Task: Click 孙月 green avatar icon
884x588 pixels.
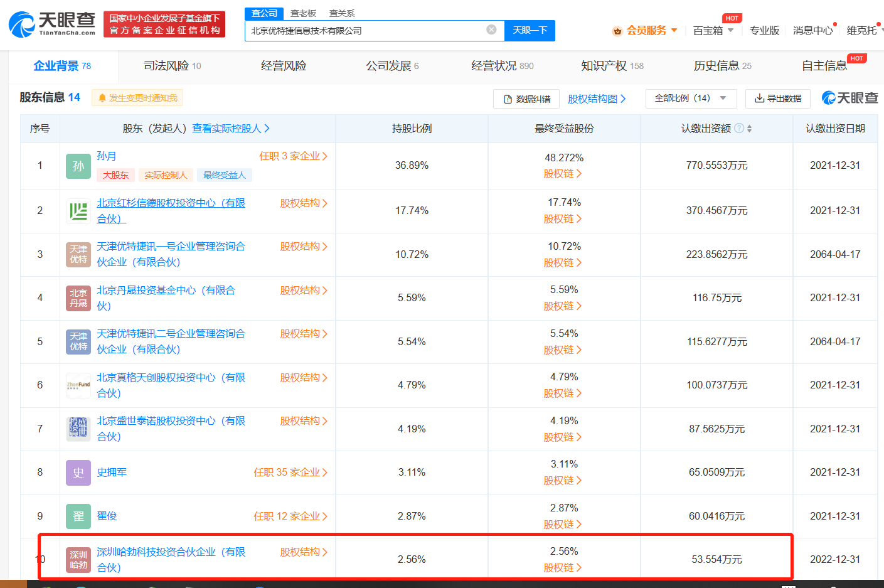Action: coord(78,166)
